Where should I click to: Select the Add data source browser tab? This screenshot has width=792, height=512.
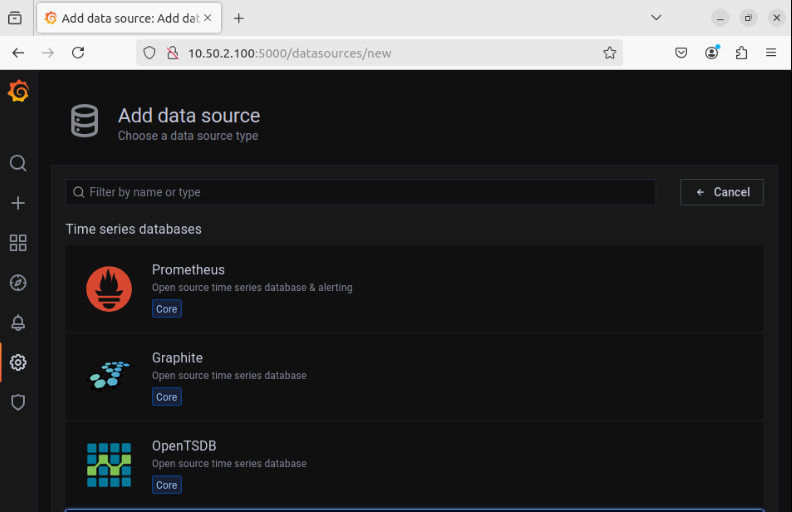pos(129,18)
